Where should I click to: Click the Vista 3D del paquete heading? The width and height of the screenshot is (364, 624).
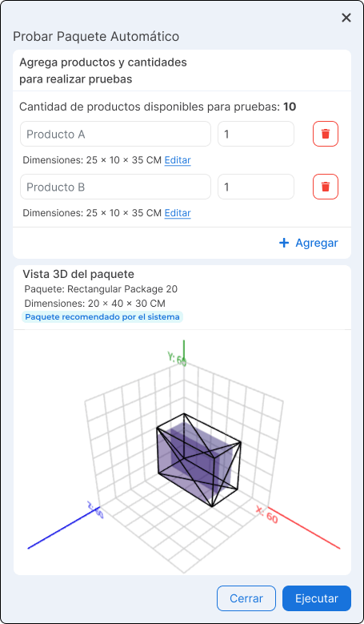point(78,274)
